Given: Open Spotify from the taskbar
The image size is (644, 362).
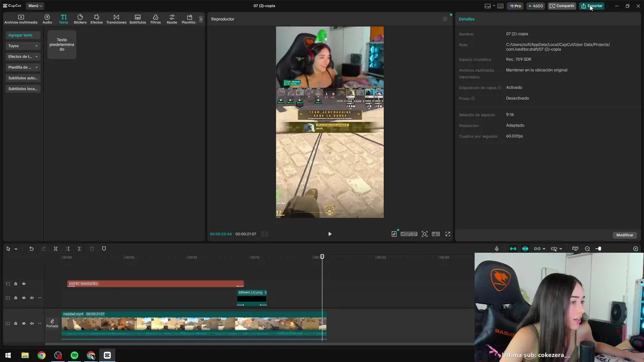Looking at the screenshot, I should tap(74, 355).
